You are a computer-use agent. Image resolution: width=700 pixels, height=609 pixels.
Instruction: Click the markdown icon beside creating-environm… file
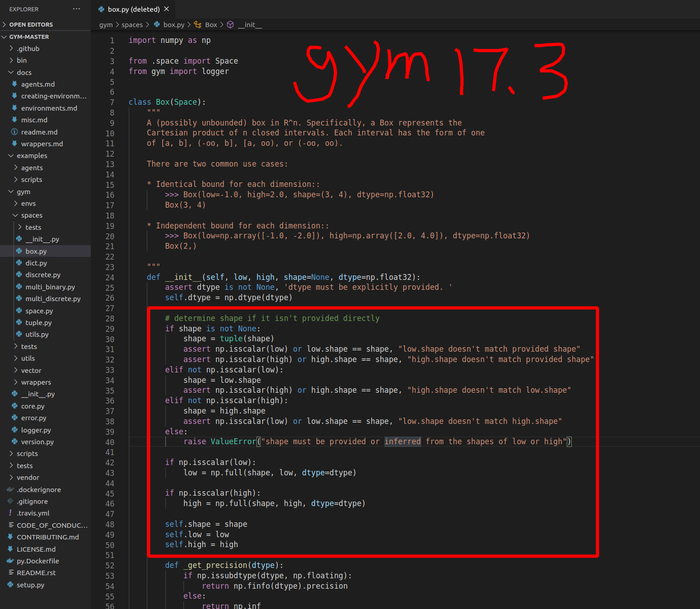click(x=14, y=96)
